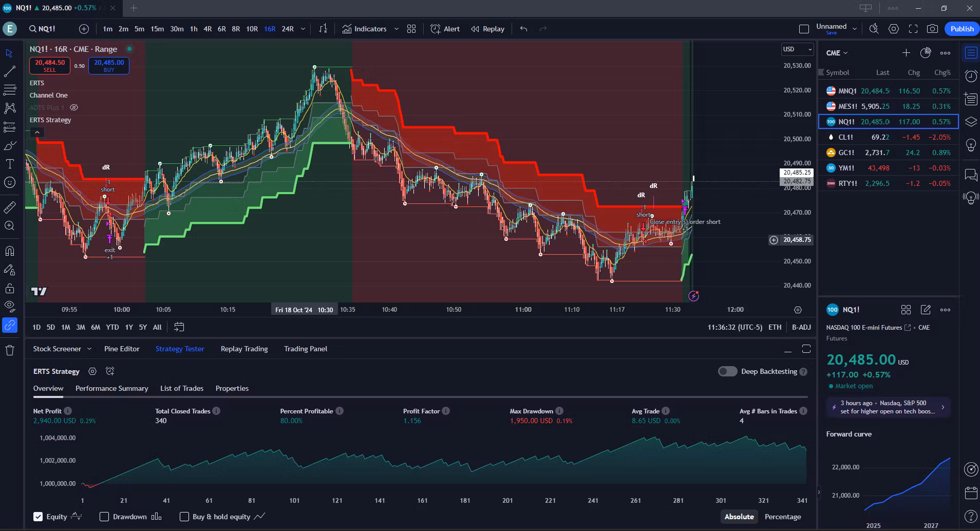The width and height of the screenshot is (980, 531).
Task: Click the 20,484.50 SELL button
Action: pos(50,66)
